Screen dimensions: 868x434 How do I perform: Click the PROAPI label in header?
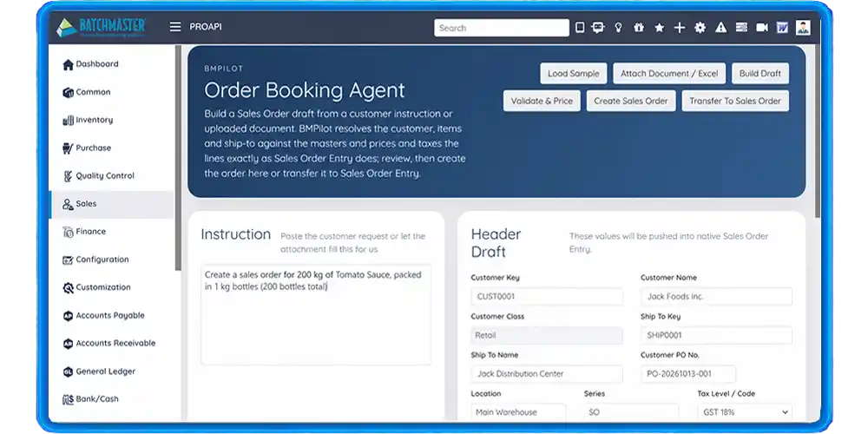pyautogui.click(x=206, y=27)
